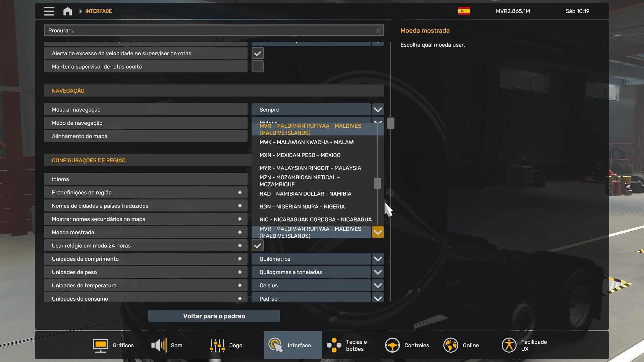This screenshot has width=644, height=362.
Task: Open the Gráficos settings tab icon
Action: [100, 345]
